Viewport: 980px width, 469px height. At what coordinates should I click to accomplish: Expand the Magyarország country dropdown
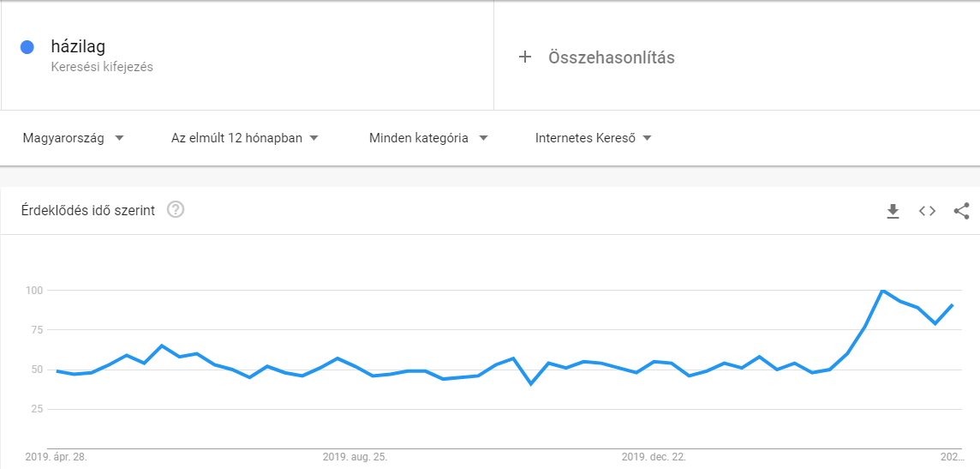[x=73, y=138]
